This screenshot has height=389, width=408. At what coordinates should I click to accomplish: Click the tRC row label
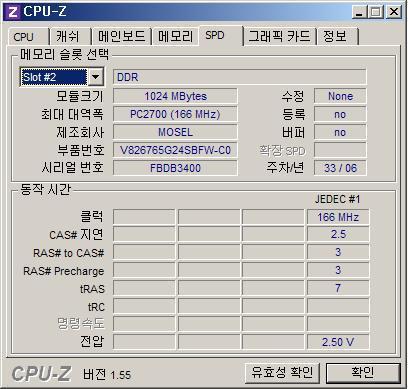coord(96,306)
